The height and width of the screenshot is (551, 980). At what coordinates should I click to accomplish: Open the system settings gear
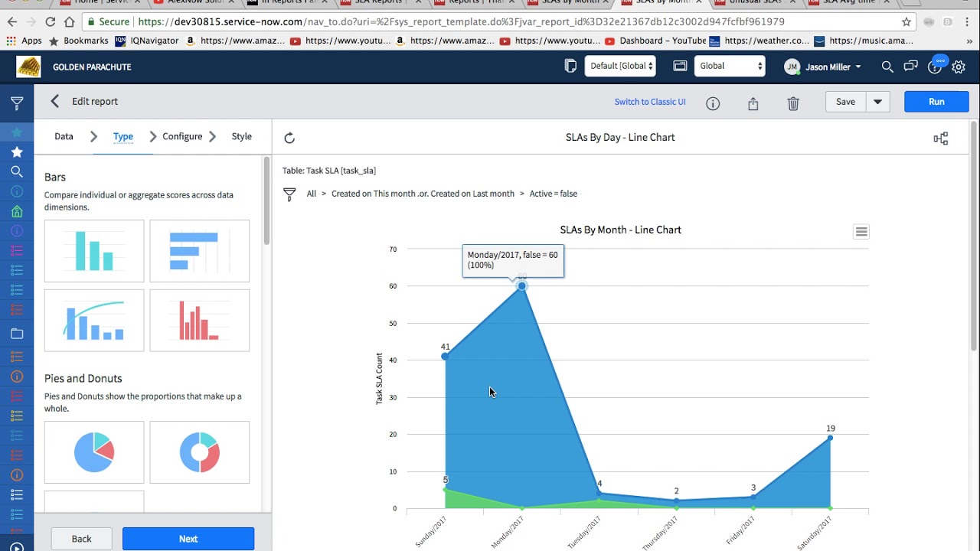tap(959, 67)
